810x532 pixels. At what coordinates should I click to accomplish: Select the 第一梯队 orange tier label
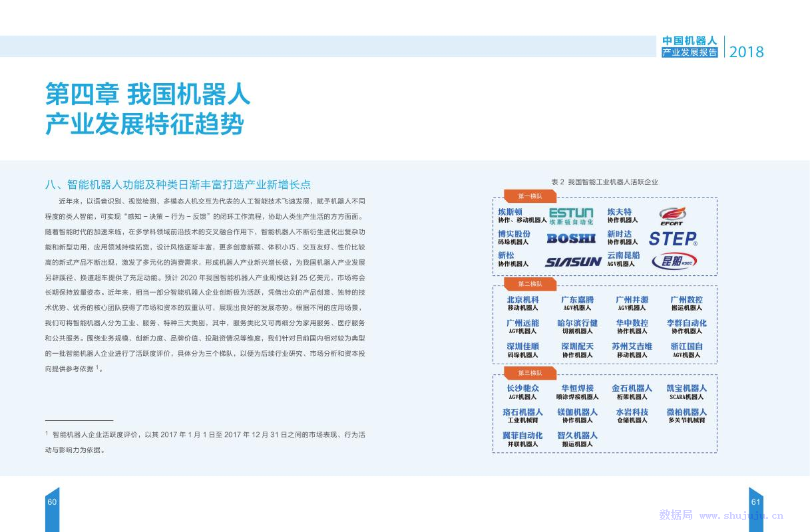coord(530,196)
